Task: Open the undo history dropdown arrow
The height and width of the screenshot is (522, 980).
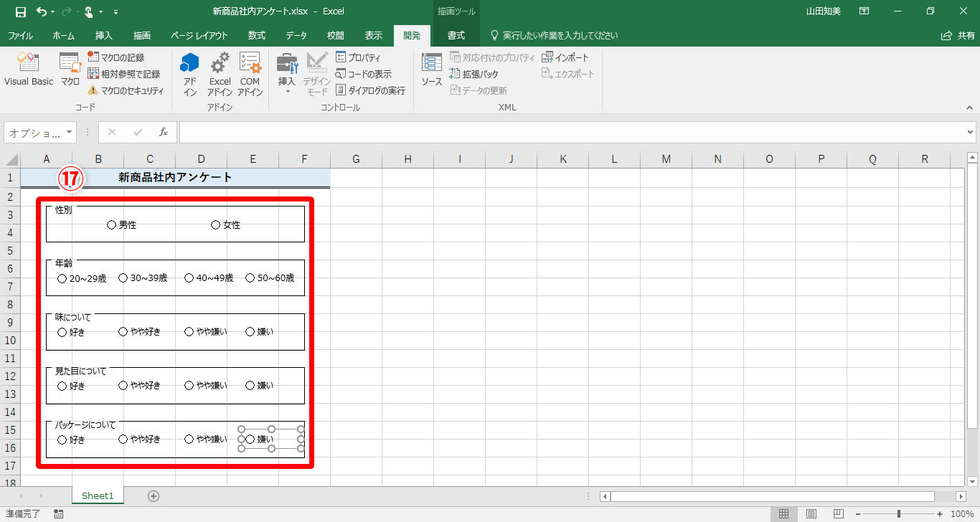Action: (54, 12)
